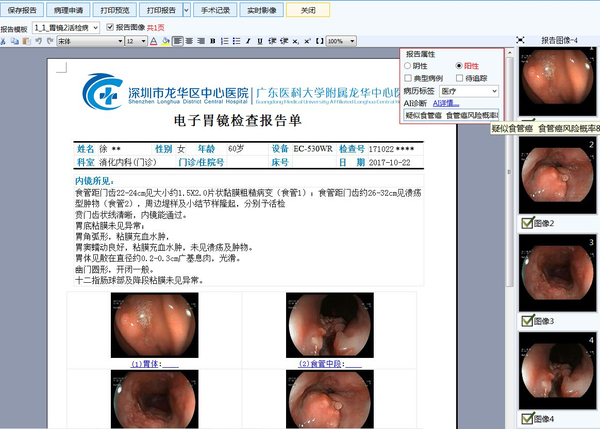Viewport: 600px width, 429px height.
Task: Click fullscreen icon beside 报告图像-4
Action: (x=520, y=40)
